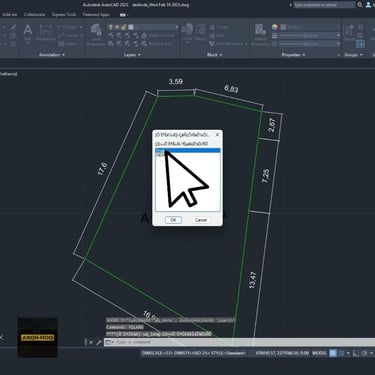Toggle the ribbon minimize button beside Featured Apps

coord(123,15)
